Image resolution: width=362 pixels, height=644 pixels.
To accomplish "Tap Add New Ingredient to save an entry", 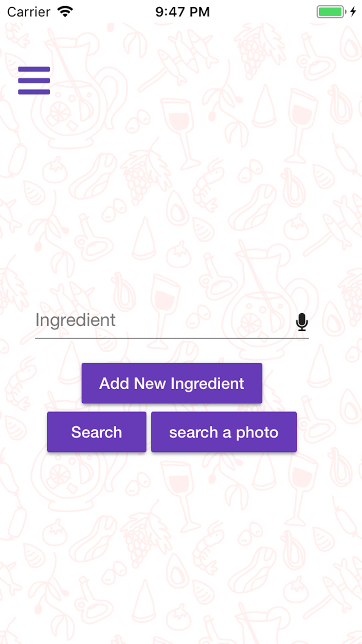I will pyautogui.click(x=172, y=383).
